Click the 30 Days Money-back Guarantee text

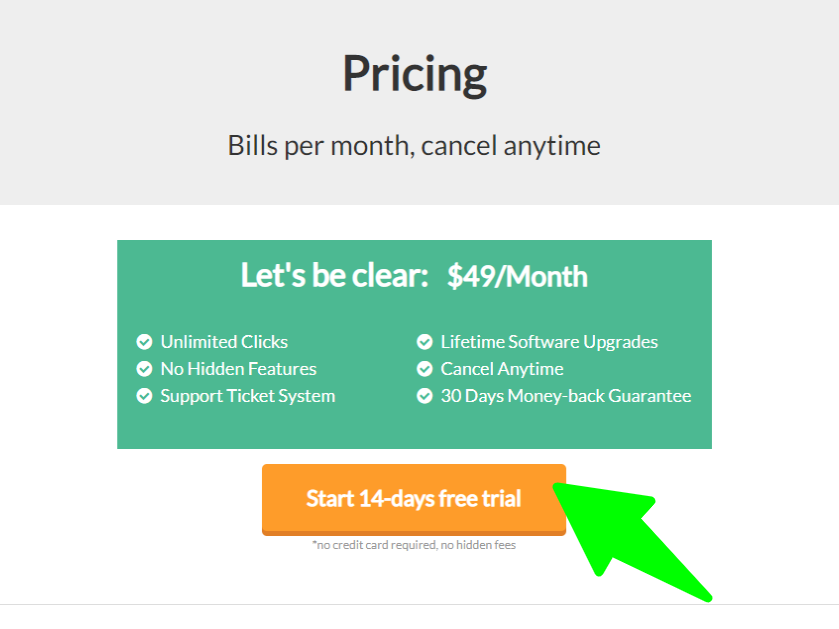(x=565, y=395)
